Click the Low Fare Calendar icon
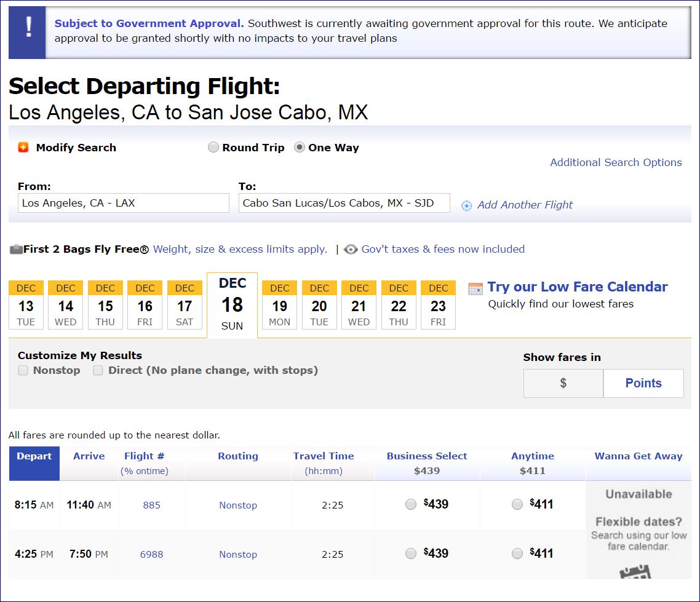 (x=475, y=288)
